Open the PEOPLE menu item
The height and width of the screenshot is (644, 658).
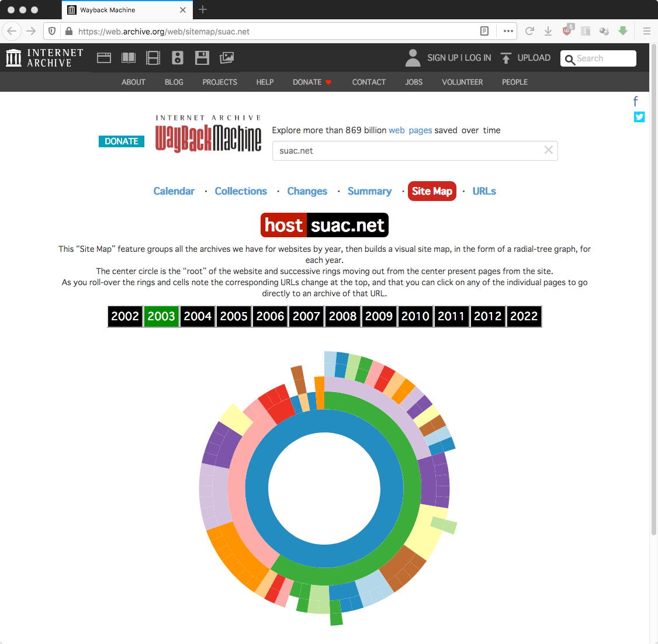514,82
